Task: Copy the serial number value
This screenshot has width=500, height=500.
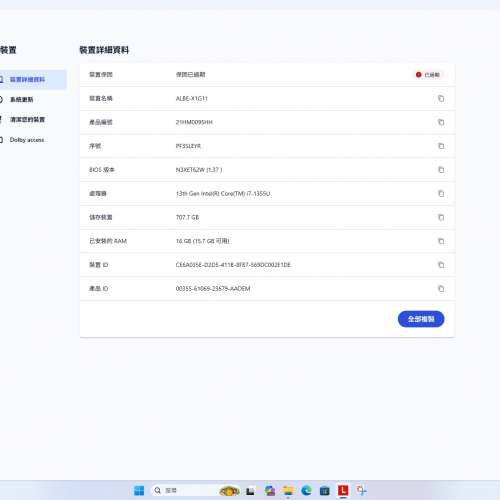Action: [441, 146]
